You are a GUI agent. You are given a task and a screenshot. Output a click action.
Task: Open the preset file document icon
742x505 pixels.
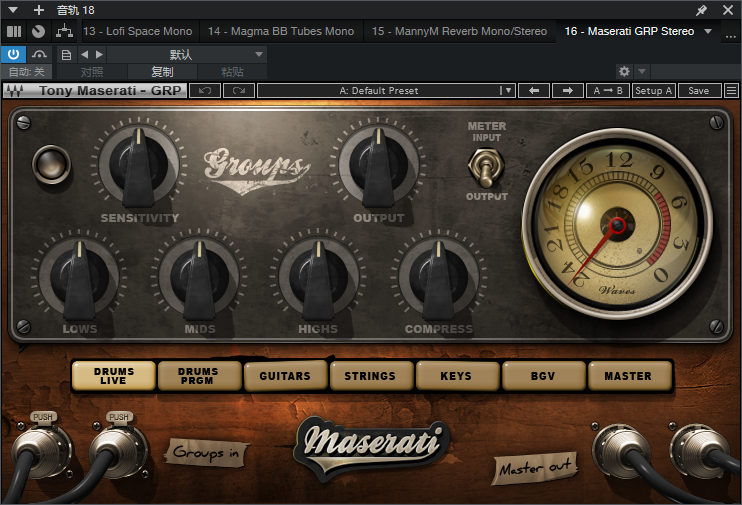pos(66,55)
